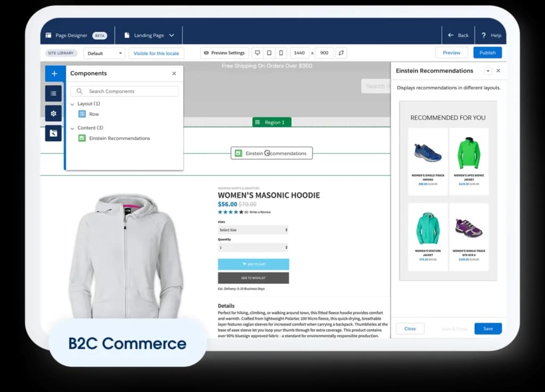Close the Components panel
The image size is (545, 392).
point(174,73)
